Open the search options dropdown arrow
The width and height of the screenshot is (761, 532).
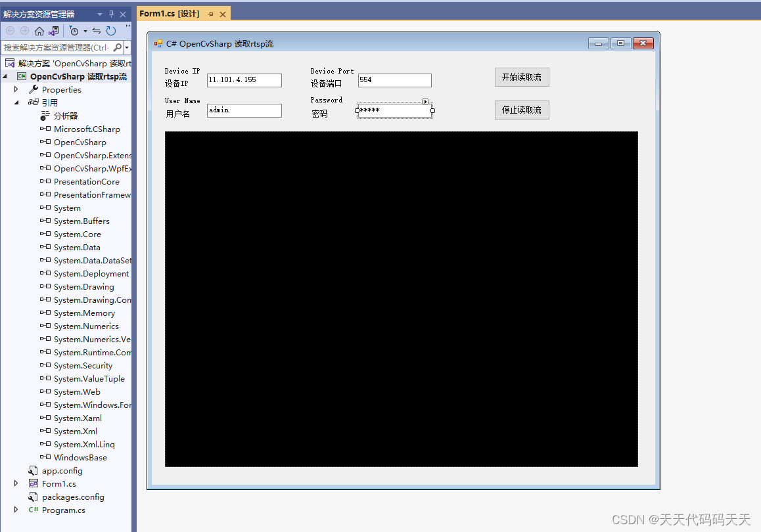127,47
